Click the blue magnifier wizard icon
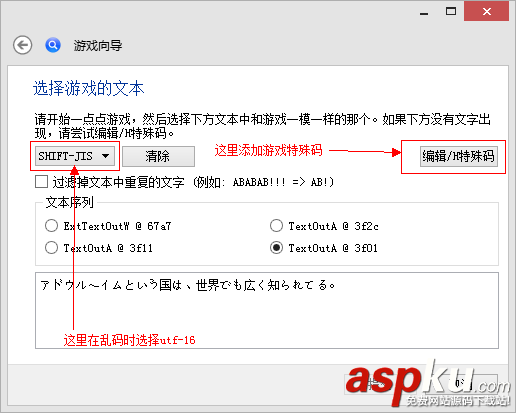516x413 pixels. (x=53, y=45)
